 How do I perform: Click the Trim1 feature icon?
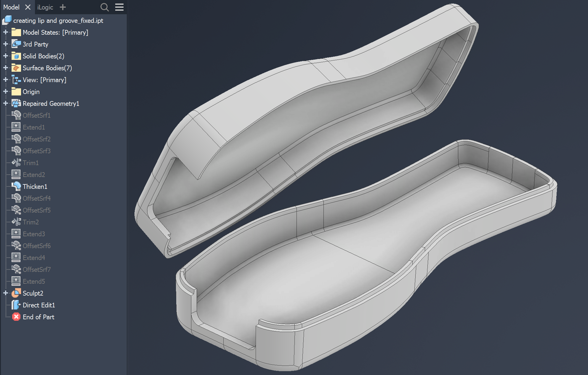click(x=16, y=162)
